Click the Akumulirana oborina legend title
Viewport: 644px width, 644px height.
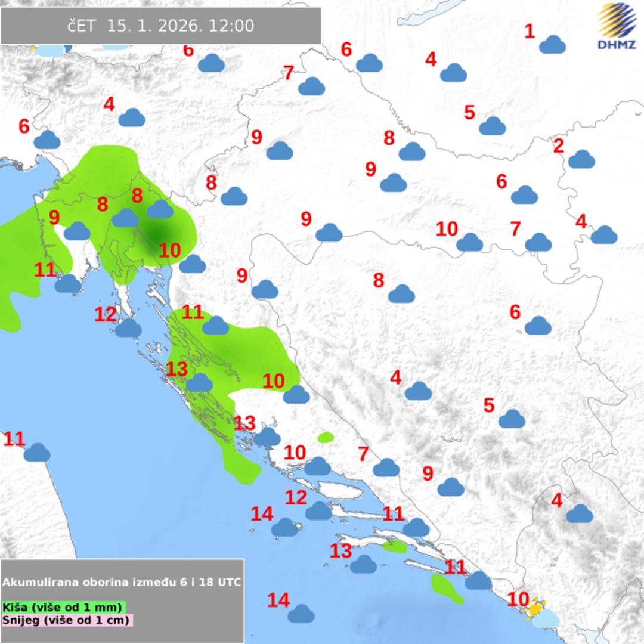tap(122, 582)
